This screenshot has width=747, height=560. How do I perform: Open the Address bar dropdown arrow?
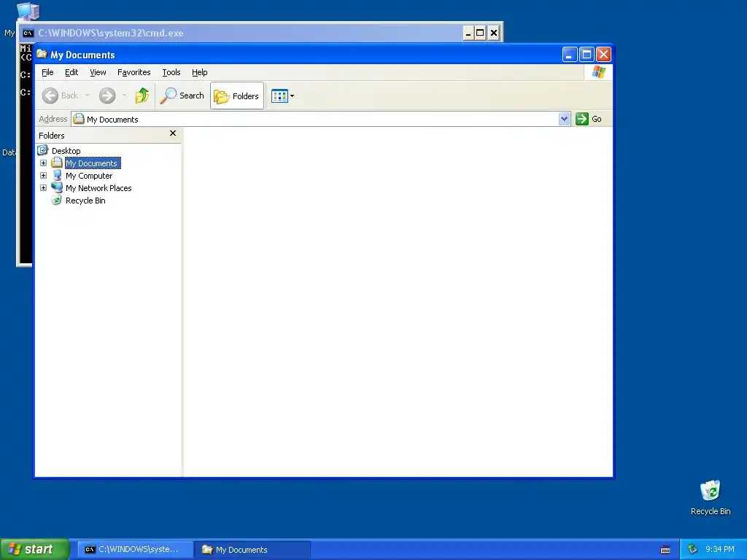click(564, 119)
